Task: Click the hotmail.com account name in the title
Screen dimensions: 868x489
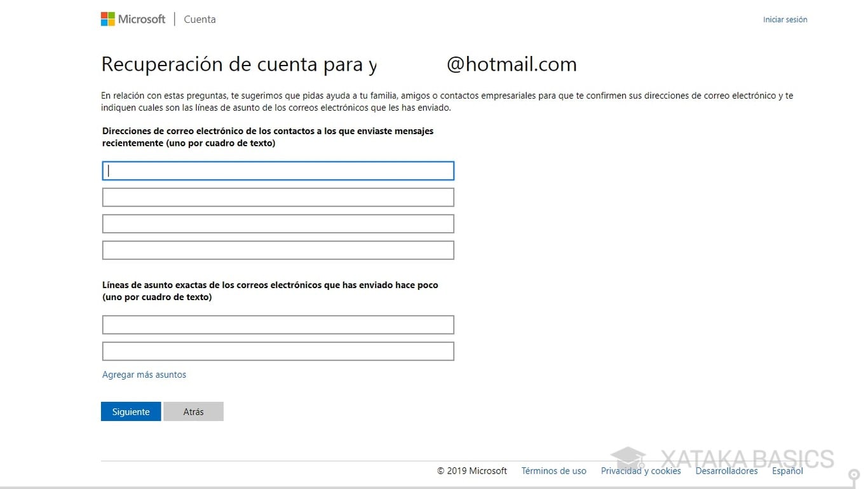Action: [x=512, y=64]
